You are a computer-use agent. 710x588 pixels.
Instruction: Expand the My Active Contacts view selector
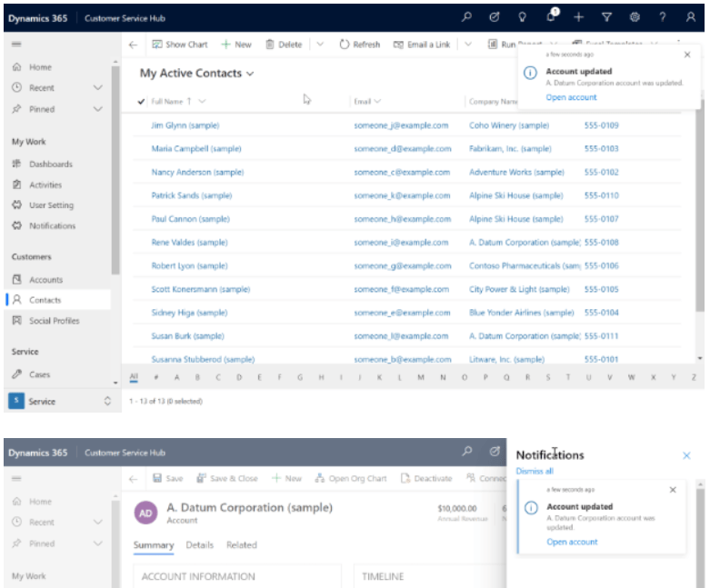(250, 74)
